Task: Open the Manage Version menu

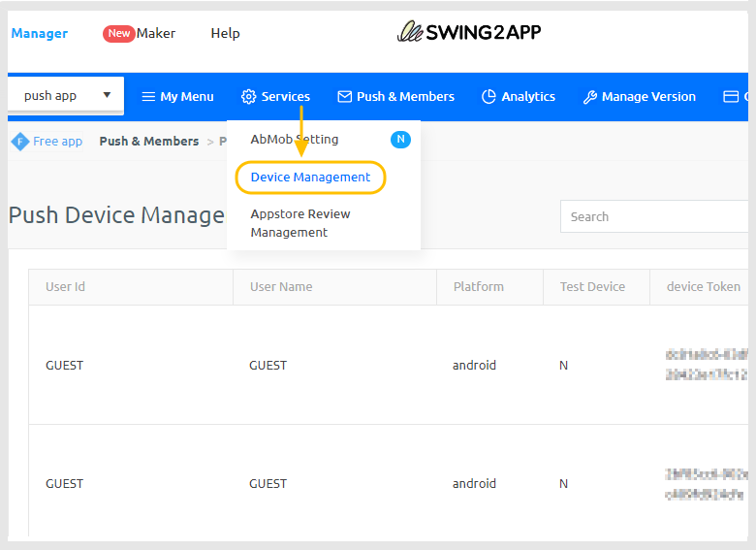Action: pyautogui.click(x=640, y=96)
